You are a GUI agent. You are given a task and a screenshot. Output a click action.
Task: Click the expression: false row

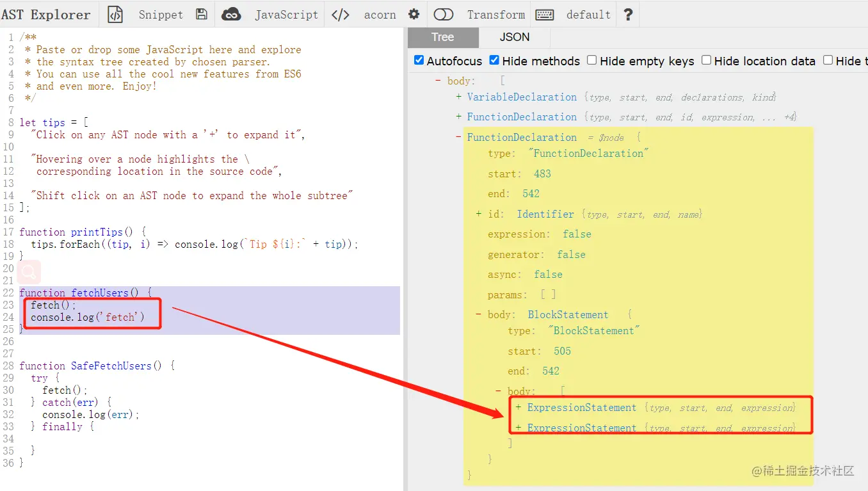point(539,234)
